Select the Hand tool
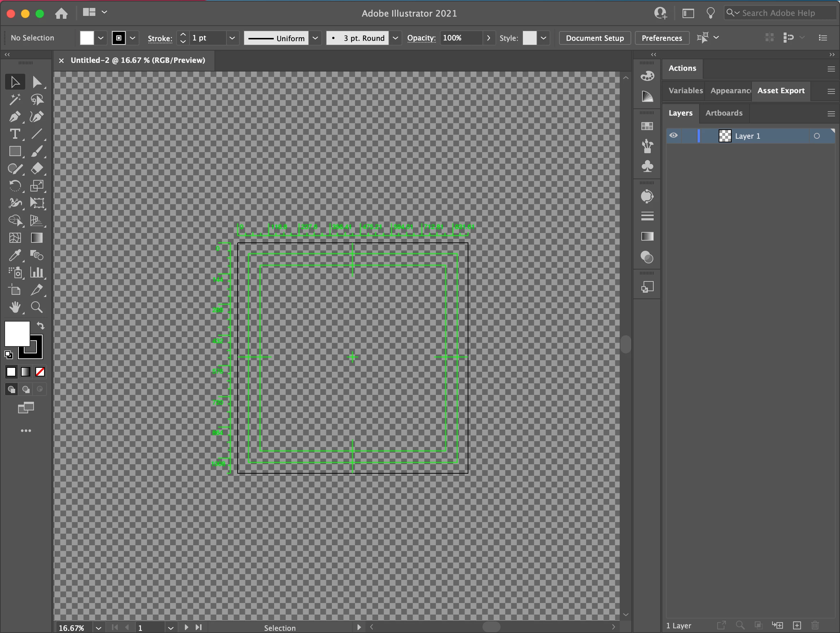The height and width of the screenshot is (633, 840). pyautogui.click(x=15, y=307)
